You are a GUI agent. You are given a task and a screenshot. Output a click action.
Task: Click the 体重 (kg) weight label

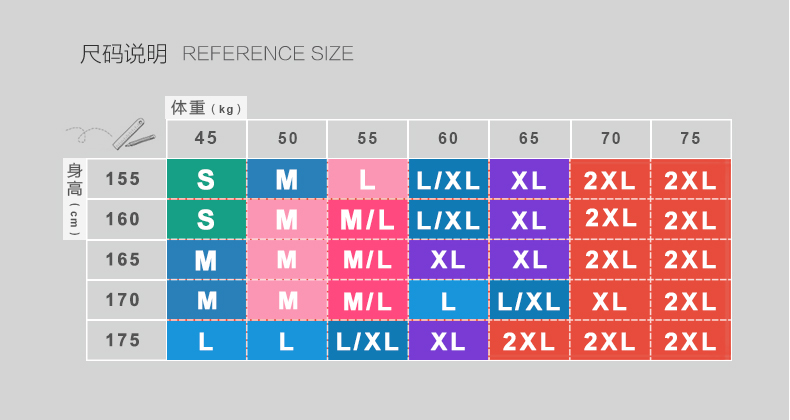206,108
